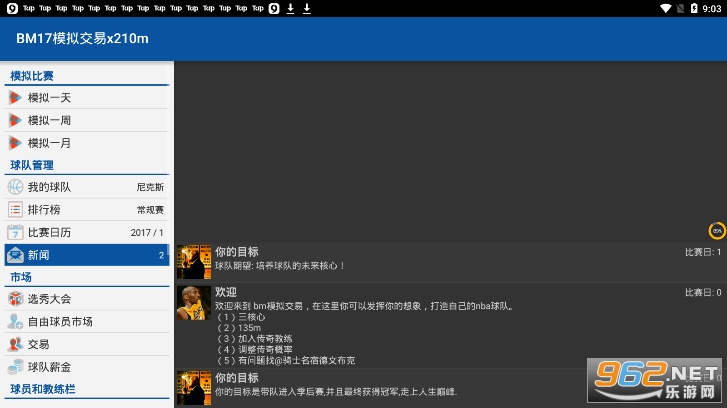This screenshot has height=408, width=727.
Task: Select the 球队薪金 menu entry
Action: click(49, 367)
